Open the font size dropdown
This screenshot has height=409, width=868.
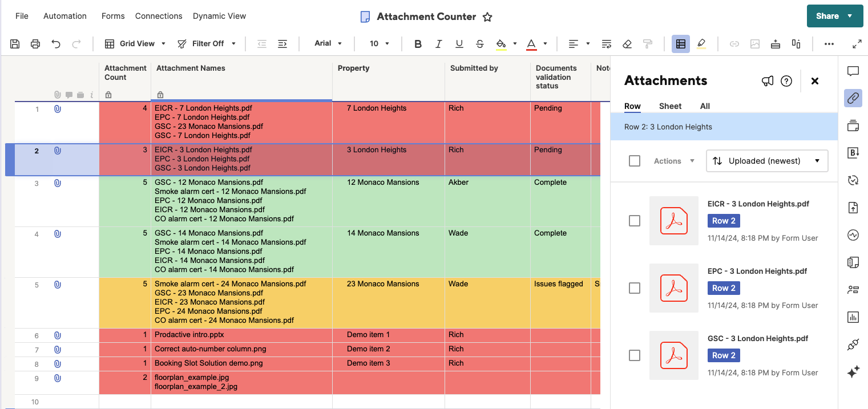coord(378,43)
